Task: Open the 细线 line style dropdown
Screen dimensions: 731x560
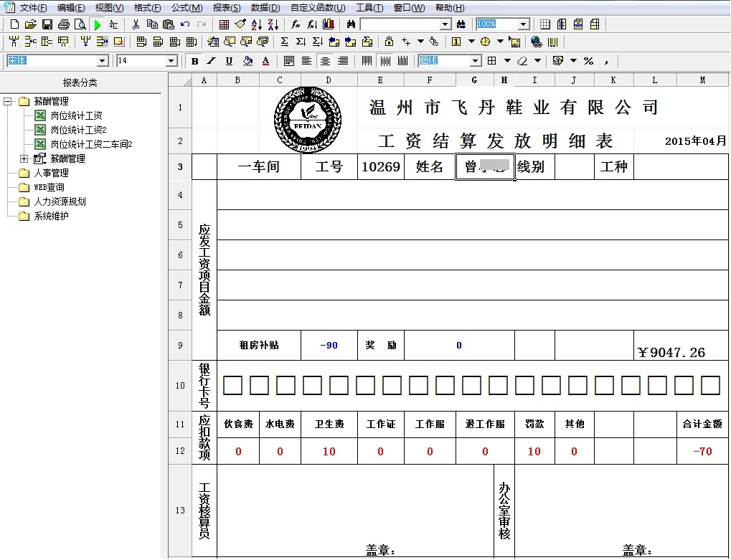Action: pyautogui.click(x=475, y=61)
